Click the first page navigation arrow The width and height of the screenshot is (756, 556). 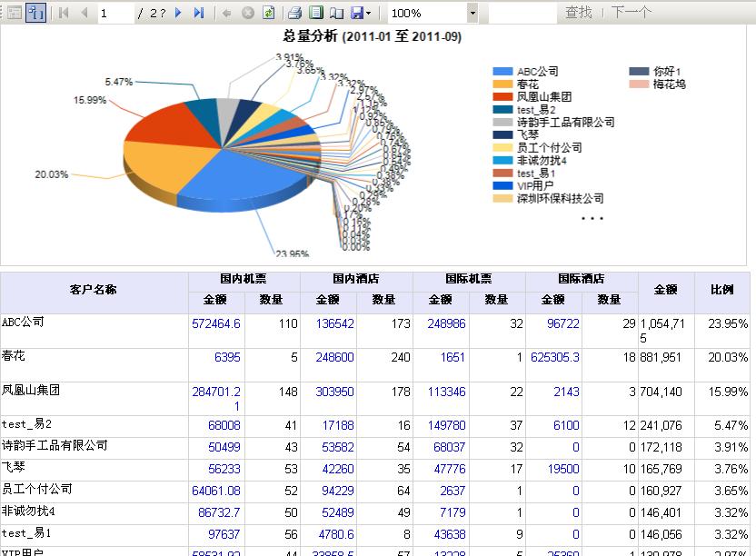(64, 13)
